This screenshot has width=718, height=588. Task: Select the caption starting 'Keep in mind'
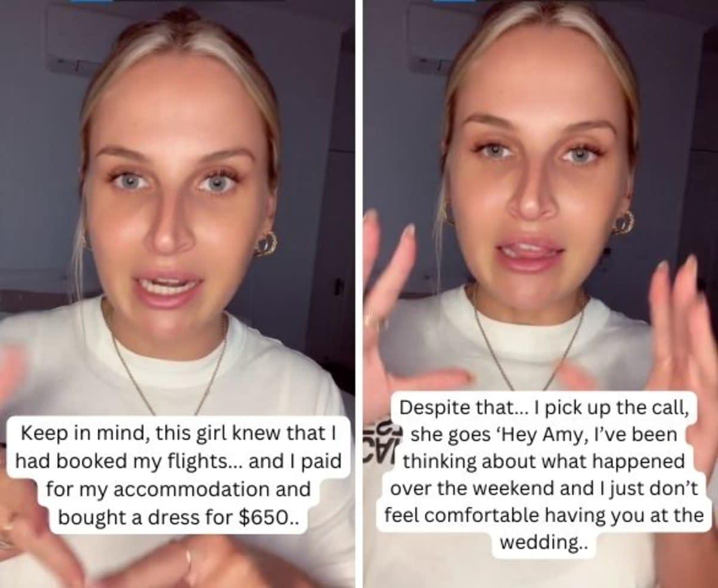coord(178,474)
